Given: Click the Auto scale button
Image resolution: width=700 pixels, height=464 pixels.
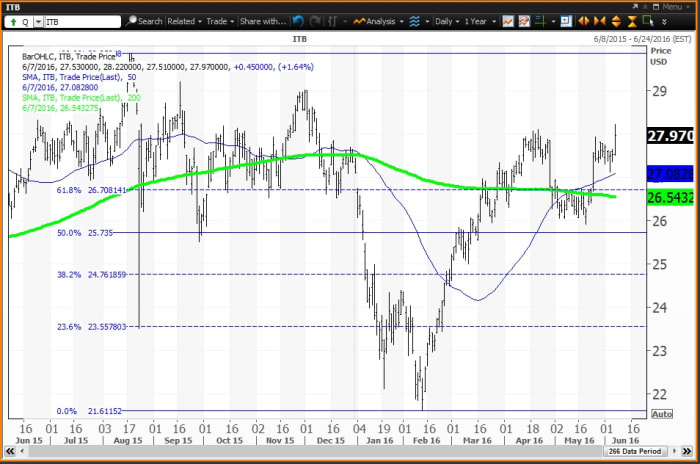Looking at the screenshot, I should coord(662,414).
